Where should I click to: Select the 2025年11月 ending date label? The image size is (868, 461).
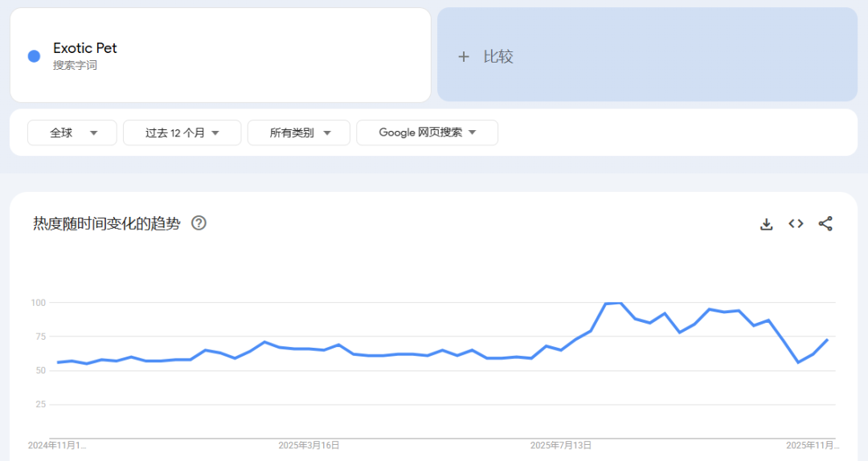coord(812,445)
